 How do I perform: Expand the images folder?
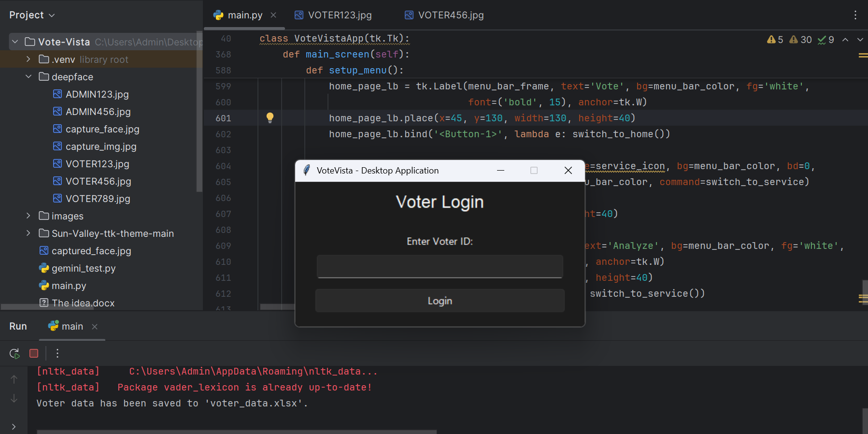[x=28, y=216]
